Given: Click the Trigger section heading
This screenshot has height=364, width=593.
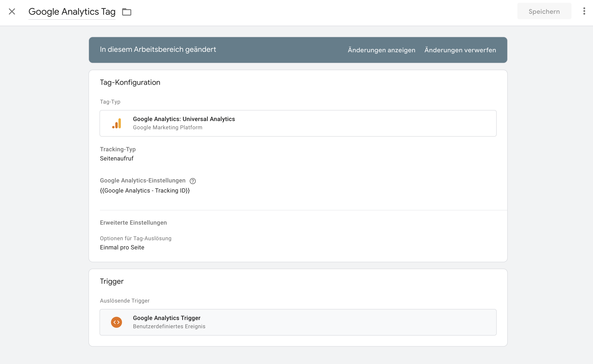Looking at the screenshot, I should point(112,281).
